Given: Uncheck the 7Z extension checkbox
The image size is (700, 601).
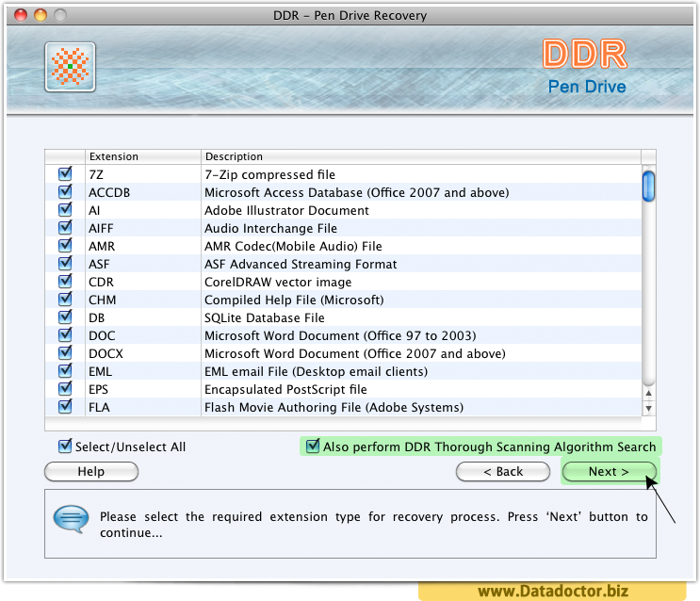Looking at the screenshot, I should (x=65, y=173).
